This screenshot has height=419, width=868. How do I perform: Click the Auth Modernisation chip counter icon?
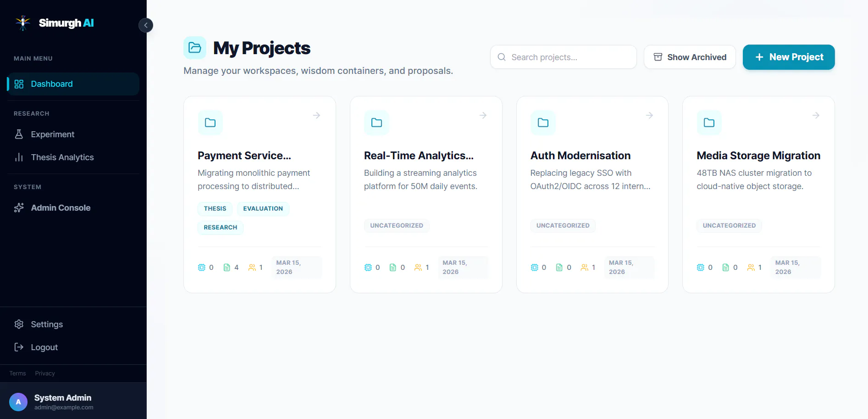[535, 268]
